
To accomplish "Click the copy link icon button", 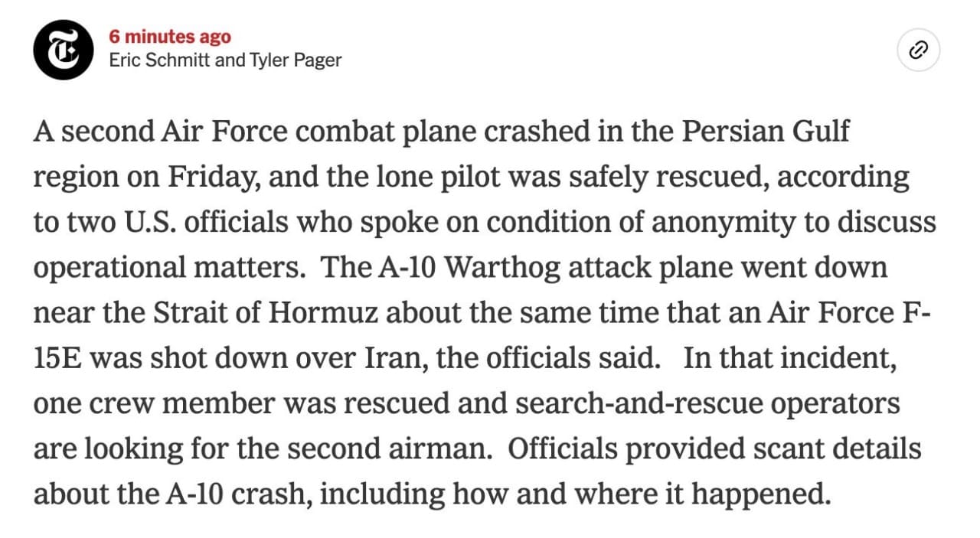I will click(918, 51).
